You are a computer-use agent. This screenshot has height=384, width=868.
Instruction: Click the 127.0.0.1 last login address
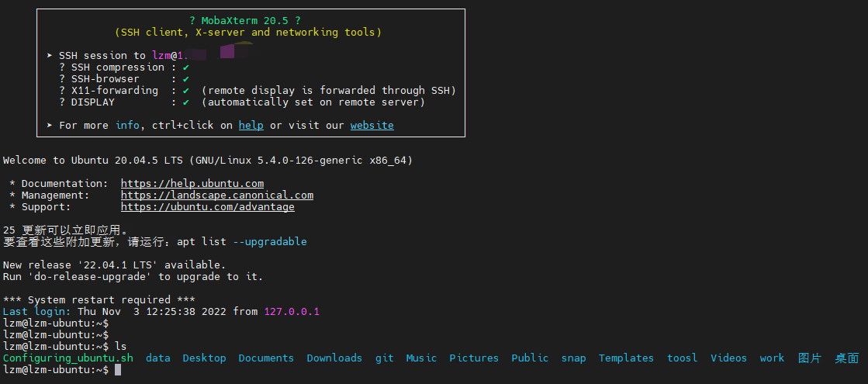pyautogui.click(x=292, y=312)
